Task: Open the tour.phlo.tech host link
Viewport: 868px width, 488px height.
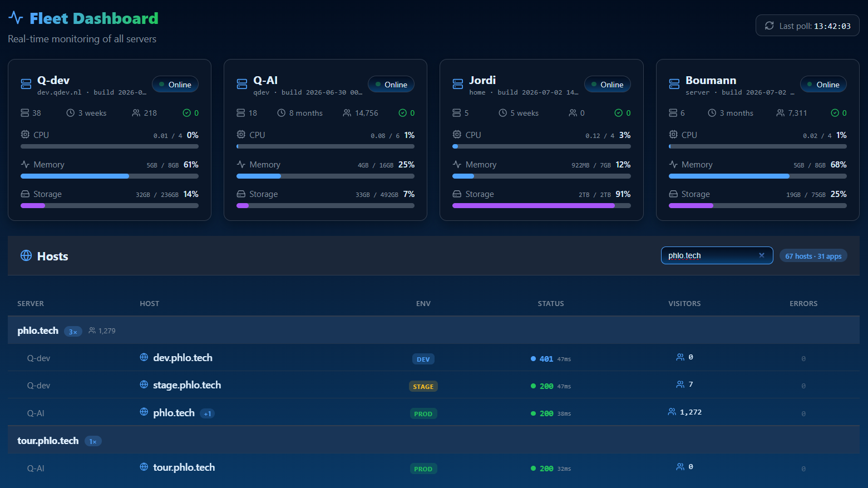Action: [184, 467]
